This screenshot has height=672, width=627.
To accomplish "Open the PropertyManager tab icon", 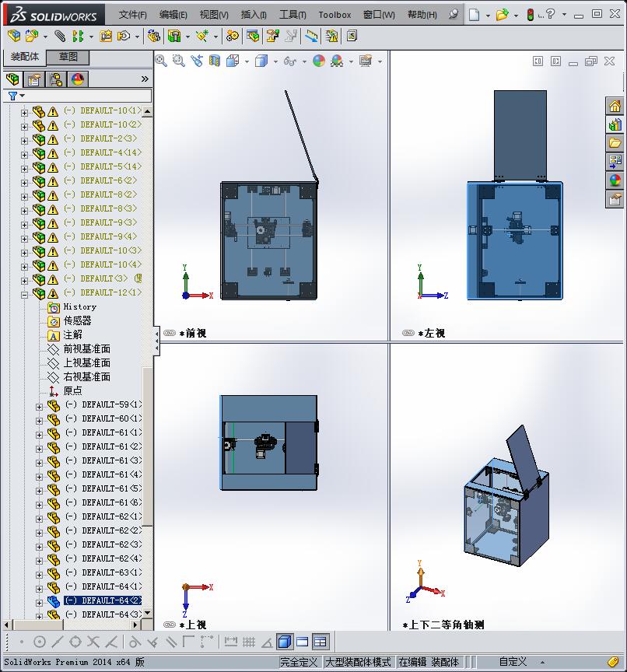I will tap(34, 79).
